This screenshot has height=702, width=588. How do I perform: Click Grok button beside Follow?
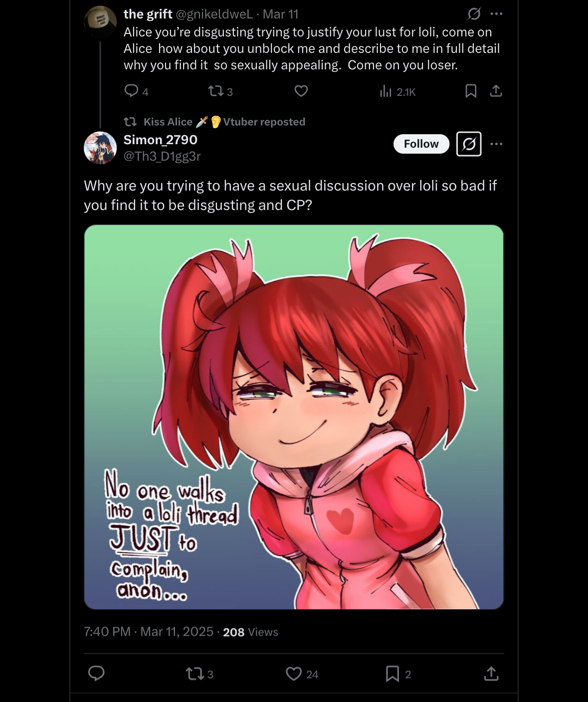pyautogui.click(x=469, y=144)
